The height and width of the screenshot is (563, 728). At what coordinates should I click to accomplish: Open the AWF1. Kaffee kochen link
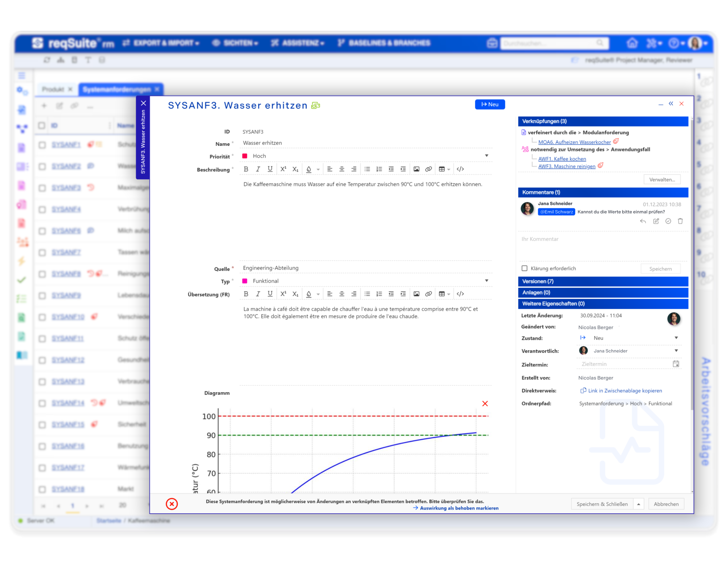pos(562,159)
